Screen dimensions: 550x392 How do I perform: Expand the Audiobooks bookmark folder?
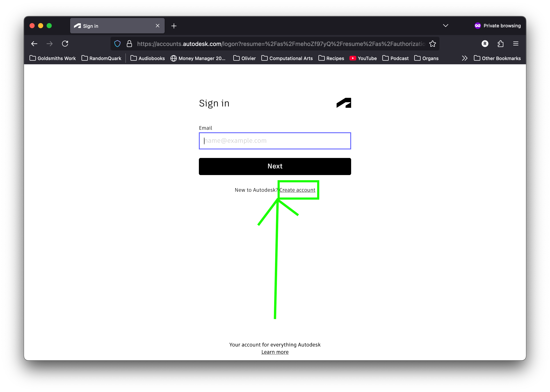pos(148,58)
